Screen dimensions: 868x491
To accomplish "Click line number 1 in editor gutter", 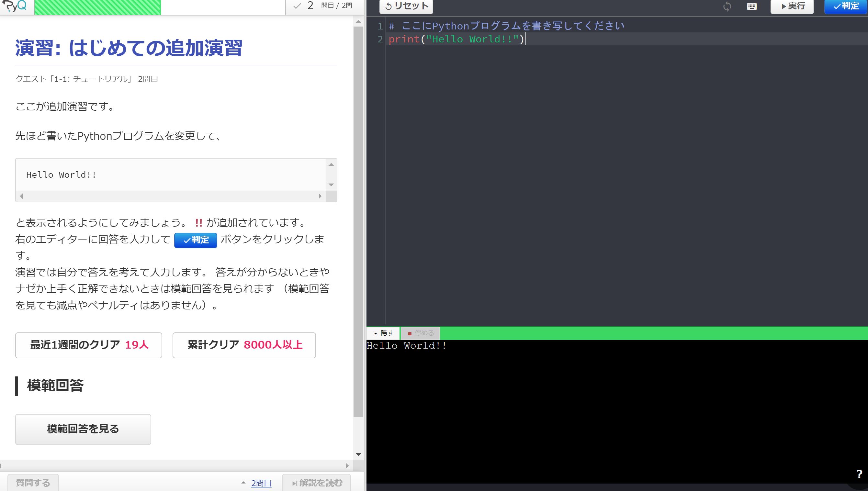I will pos(380,26).
